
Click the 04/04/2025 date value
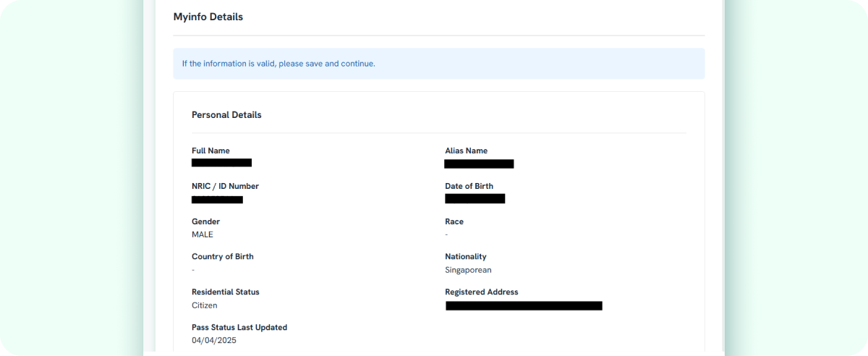pos(214,340)
